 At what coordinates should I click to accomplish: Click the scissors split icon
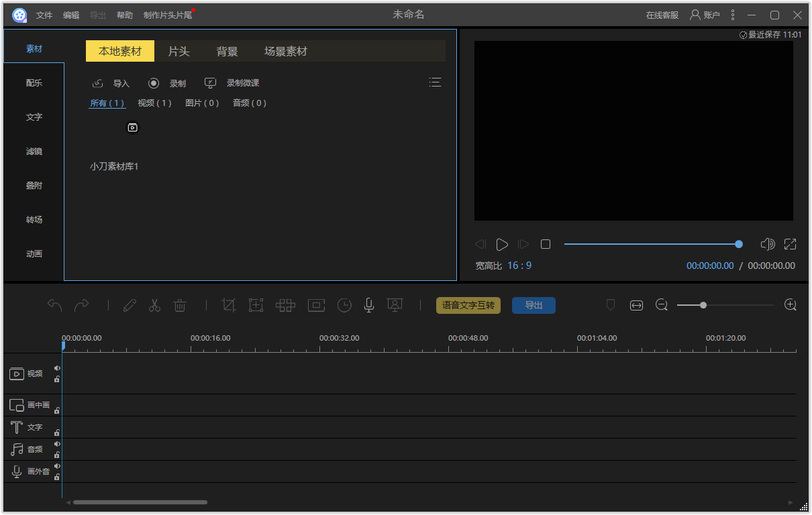[154, 306]
